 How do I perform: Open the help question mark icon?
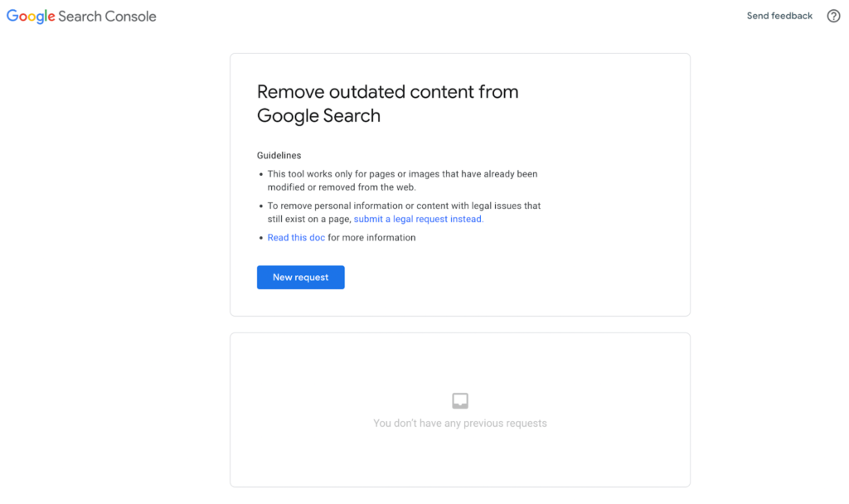[833, 17]
